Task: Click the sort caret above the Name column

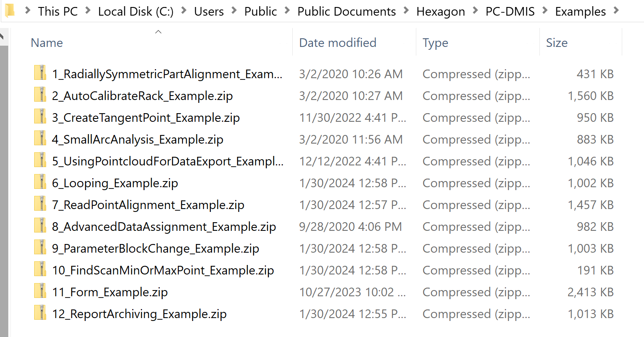Action: pos(158,31)
